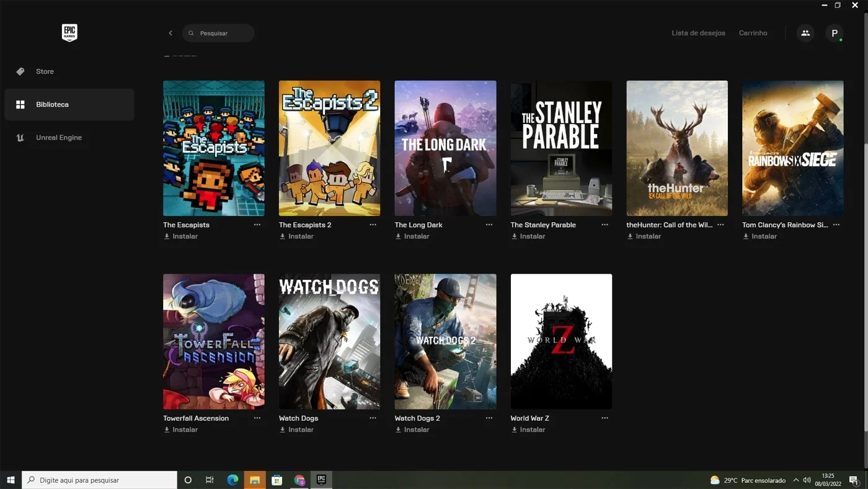Image resolution: width=868 pixels, height=489 pixels.
Task: Open options menu for The Escapists
Action: 257,225
